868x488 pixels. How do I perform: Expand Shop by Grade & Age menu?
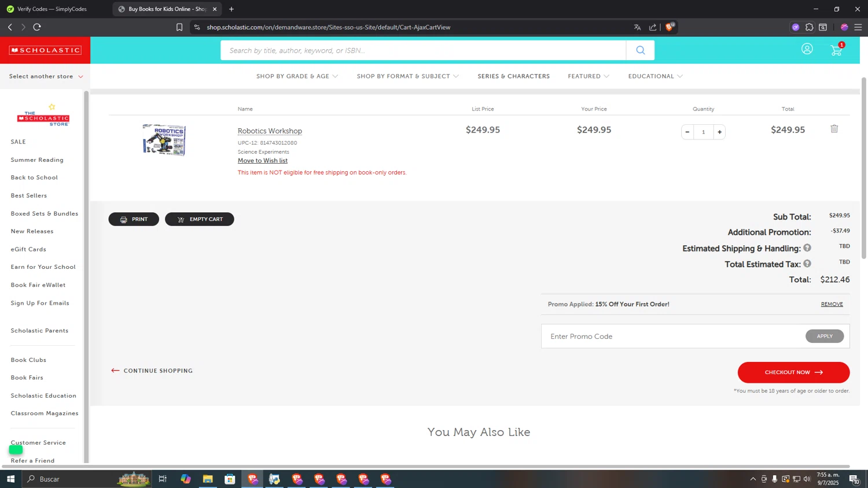pos(297,76)
